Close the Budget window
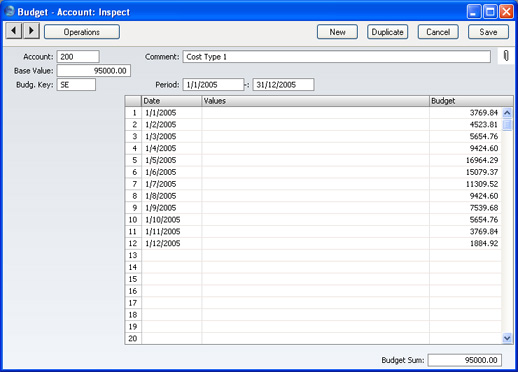The width and height of the screenshot is (518, 372). pyautogui.click(x=506, y=12)
